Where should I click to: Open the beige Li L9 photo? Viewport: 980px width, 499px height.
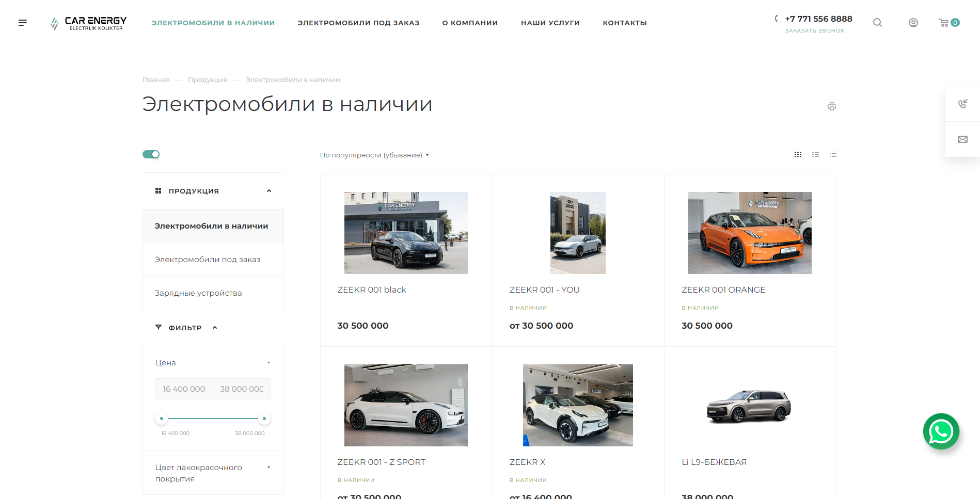(749, 406)
